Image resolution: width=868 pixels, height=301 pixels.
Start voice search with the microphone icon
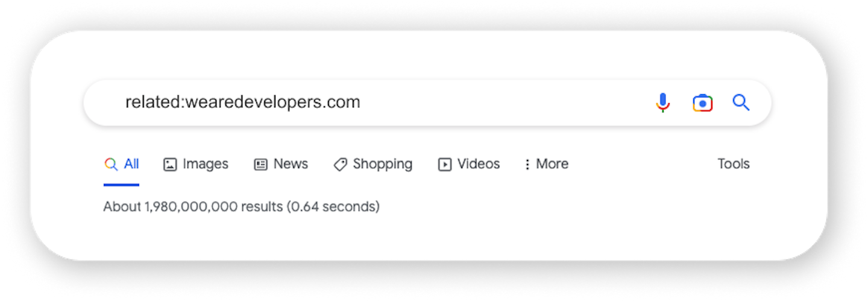[x=663, y=103]
